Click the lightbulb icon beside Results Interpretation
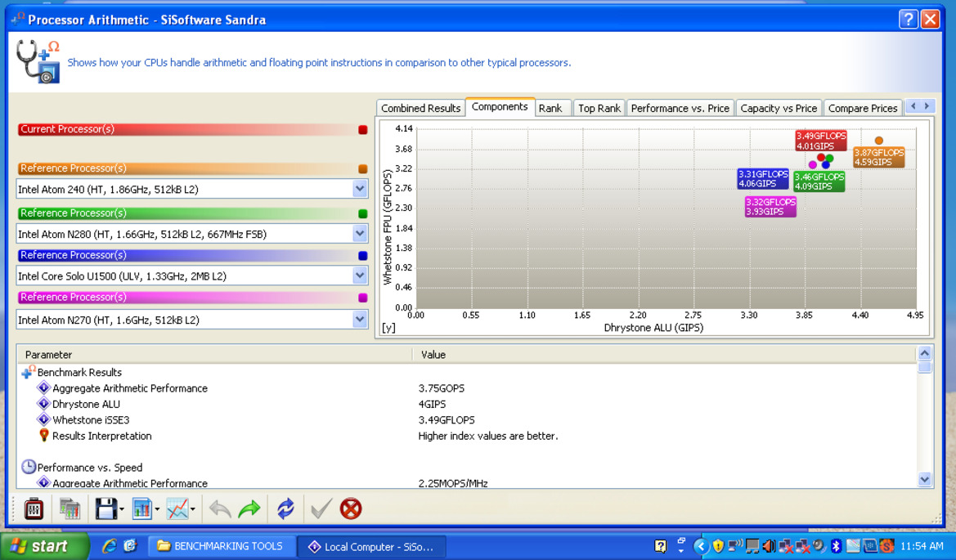Image resolution: width=956 pixels, height=560 pixels. (44, 435)
